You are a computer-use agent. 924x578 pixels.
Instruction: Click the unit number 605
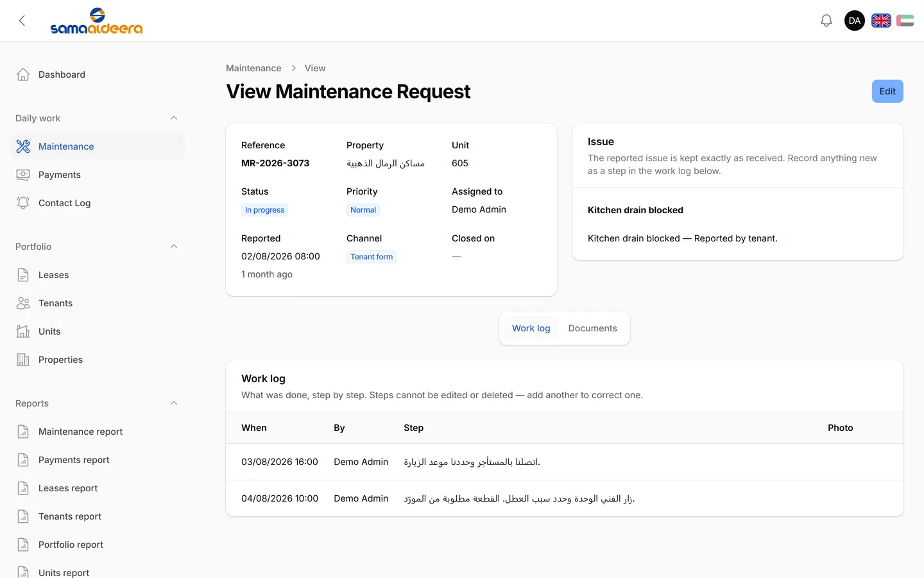pyautogui.click(x=460, y=163)
